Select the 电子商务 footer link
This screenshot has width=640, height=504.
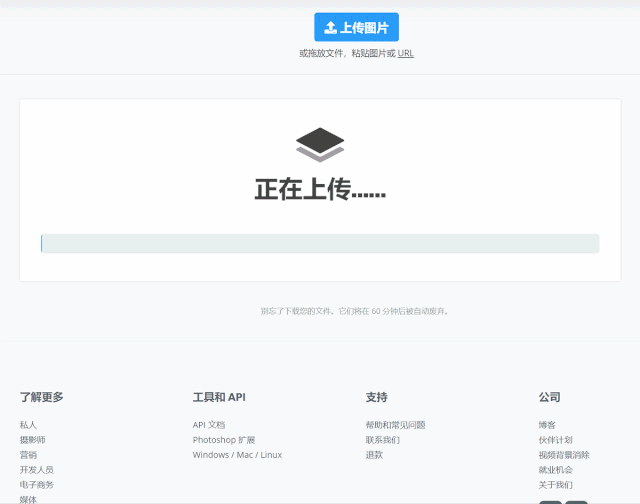coord(36,485)
